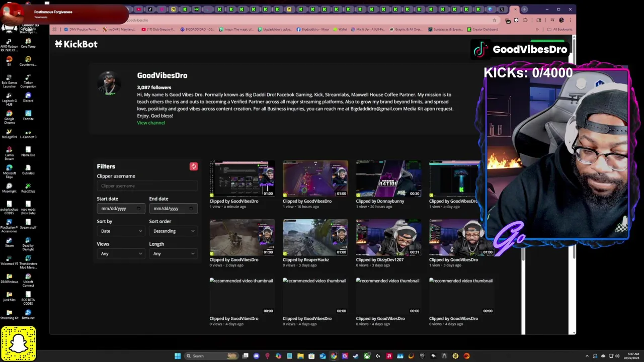Open the clip from 16 hours ago

coord(315,178)
